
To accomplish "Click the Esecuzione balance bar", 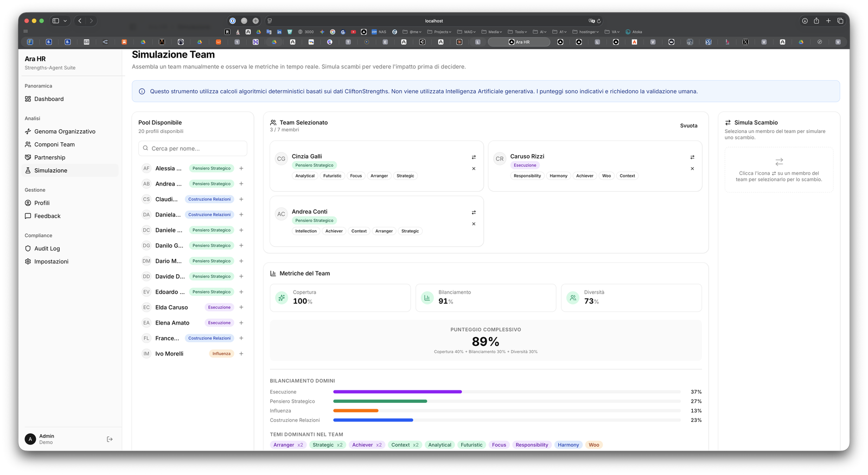I will [507, 392].
